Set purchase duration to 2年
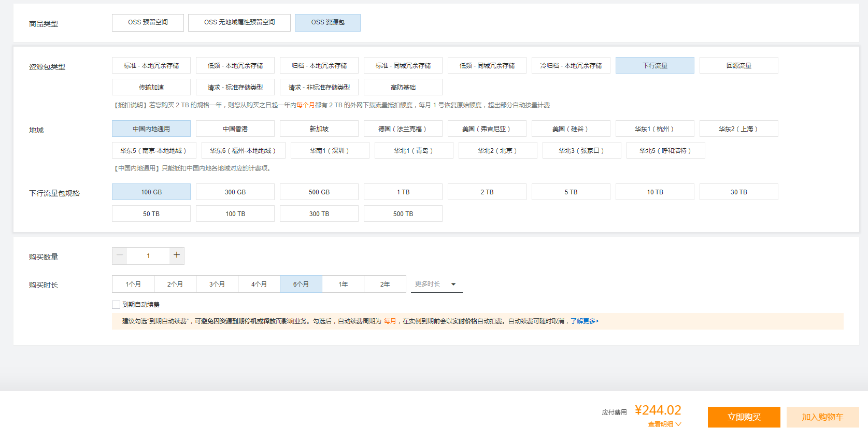The image size is (868, 441). (x=385, y=284)
